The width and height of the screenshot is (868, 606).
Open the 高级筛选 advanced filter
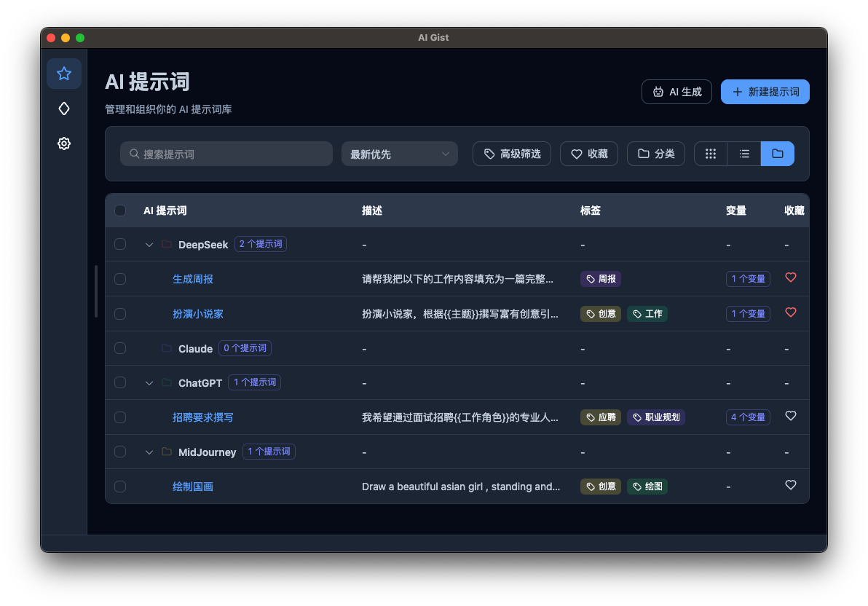[511, 154]
